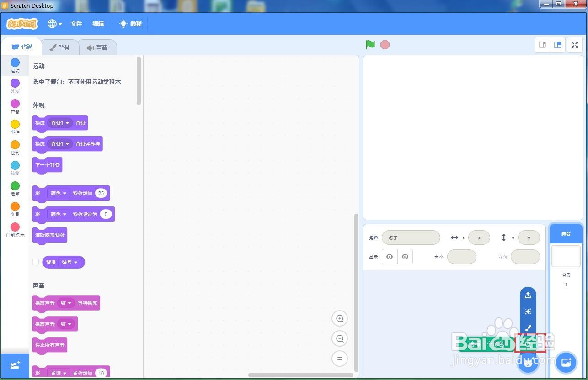Click the 清除图形特效 block
Image resolution: width=588 pixels, height=380 pixels.
click(50, 236)
